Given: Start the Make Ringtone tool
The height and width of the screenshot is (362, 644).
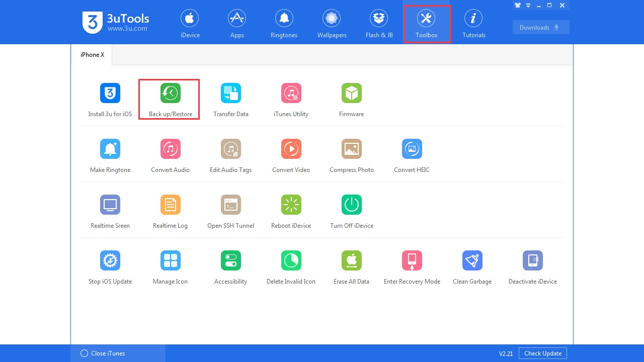Looking at the screenshot, I should [x=110, y=156].
